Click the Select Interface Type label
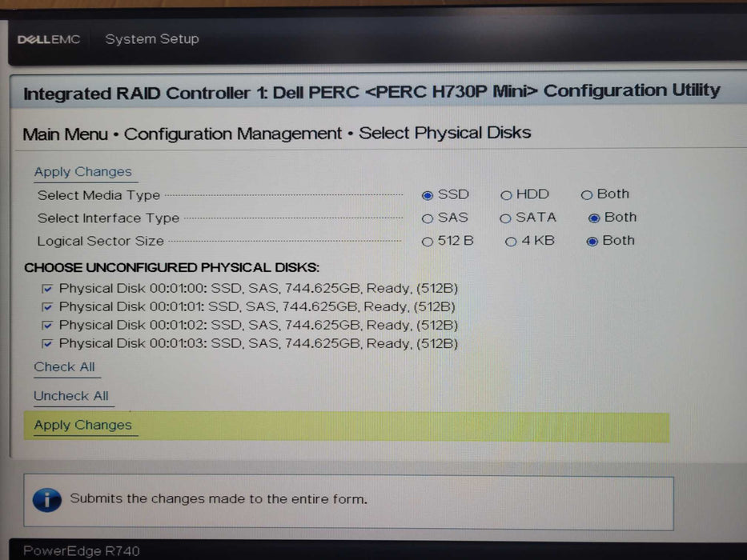This screenshot has height=560, width=747. pyautogui.click(x=108, y=218)
